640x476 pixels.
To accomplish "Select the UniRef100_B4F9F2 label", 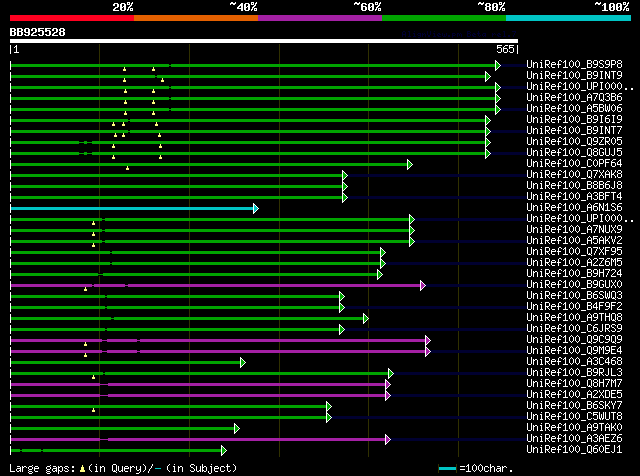I will click(574, 307).
